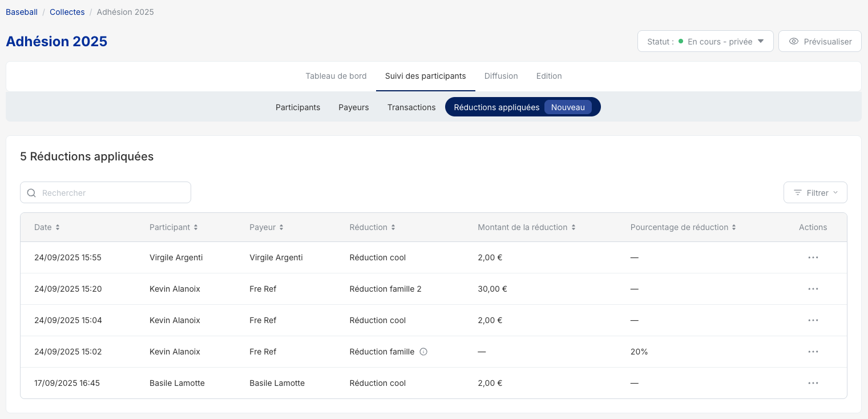Sort by Montant de la réduction column

click(x=573, y=227)
